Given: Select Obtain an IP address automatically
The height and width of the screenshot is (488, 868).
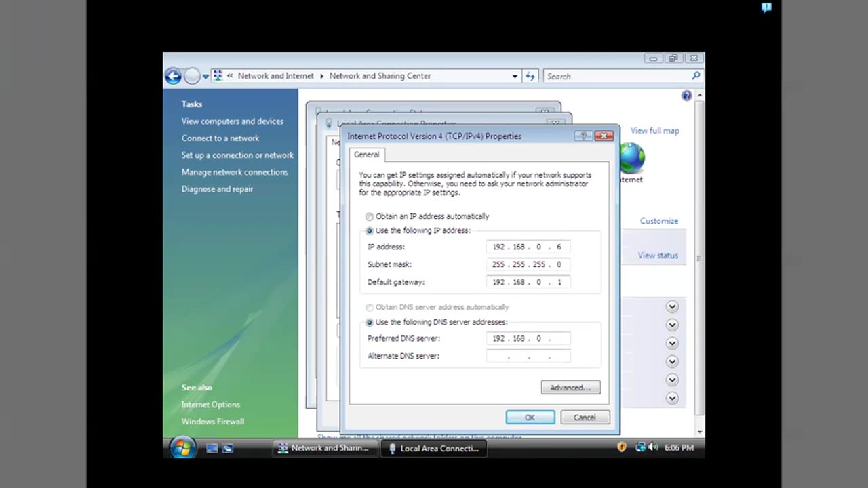Looking at the screenshot, I should tap(370, 216).
